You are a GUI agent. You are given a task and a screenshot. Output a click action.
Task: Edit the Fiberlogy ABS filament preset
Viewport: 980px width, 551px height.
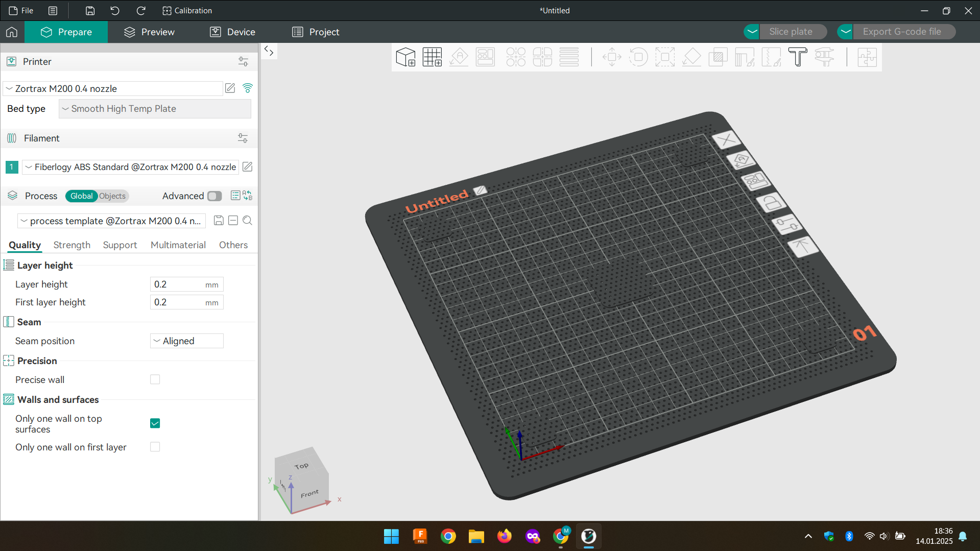248,167
